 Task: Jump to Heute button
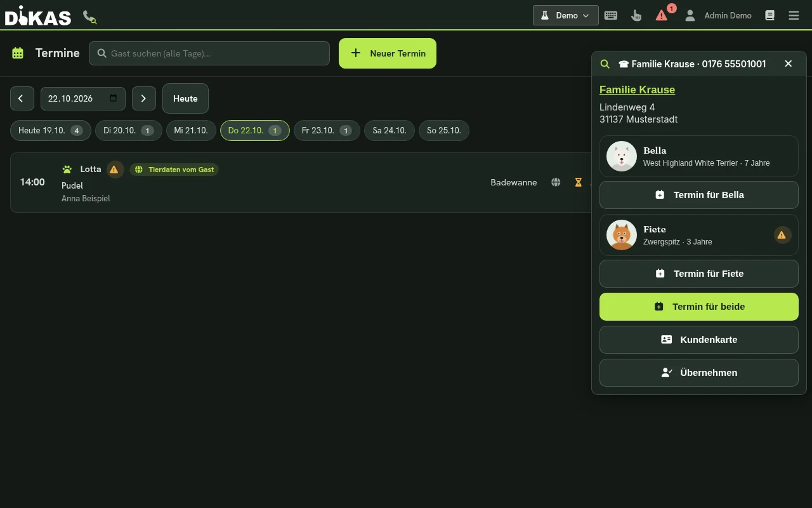click(x=185, y=98)
